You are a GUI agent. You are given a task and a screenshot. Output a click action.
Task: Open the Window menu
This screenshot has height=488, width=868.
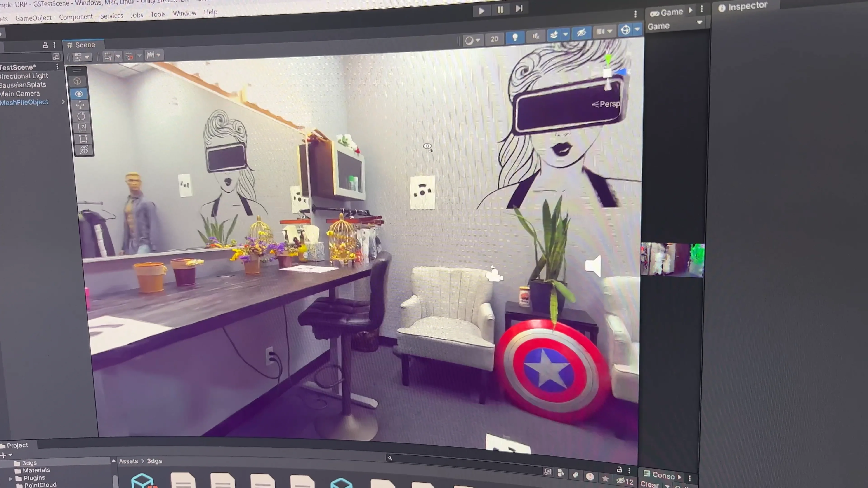[184, 13]
